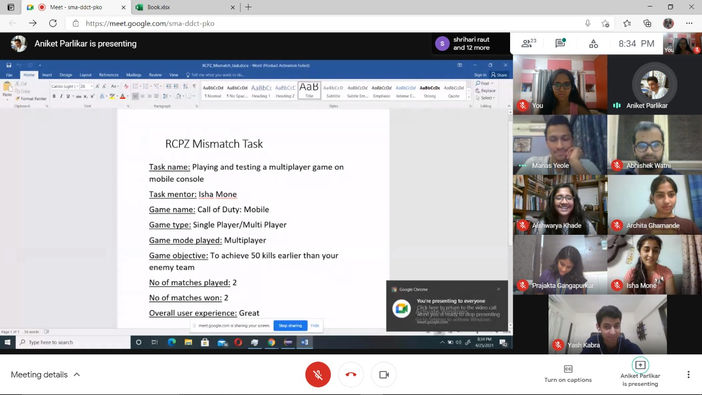Open the activities shapes icon
The height and width of the screenshot is (395, 702).
click(593, 43)
